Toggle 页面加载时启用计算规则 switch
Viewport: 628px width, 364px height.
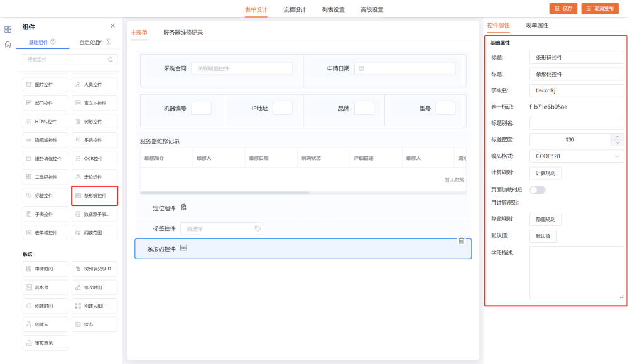(538, 190)
